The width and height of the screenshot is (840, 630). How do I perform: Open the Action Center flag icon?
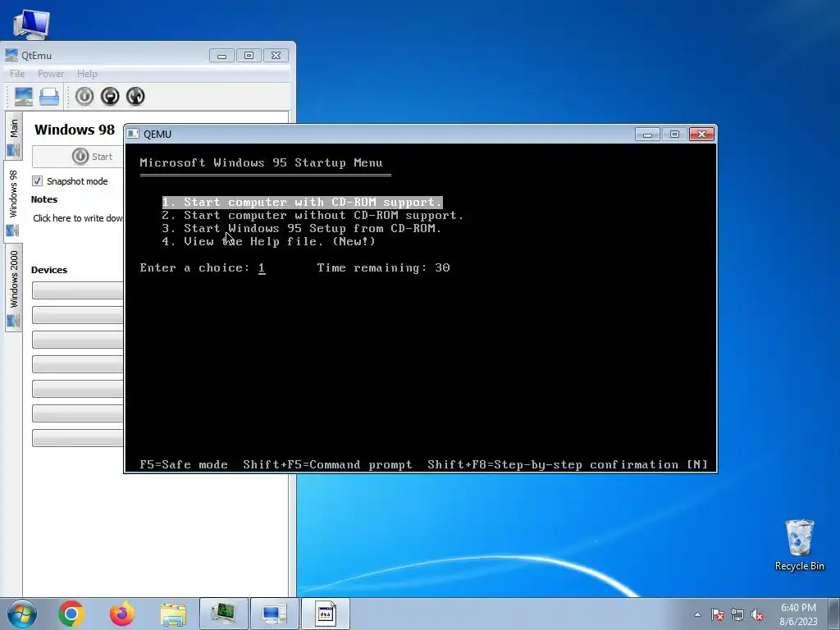coord(717,614)
